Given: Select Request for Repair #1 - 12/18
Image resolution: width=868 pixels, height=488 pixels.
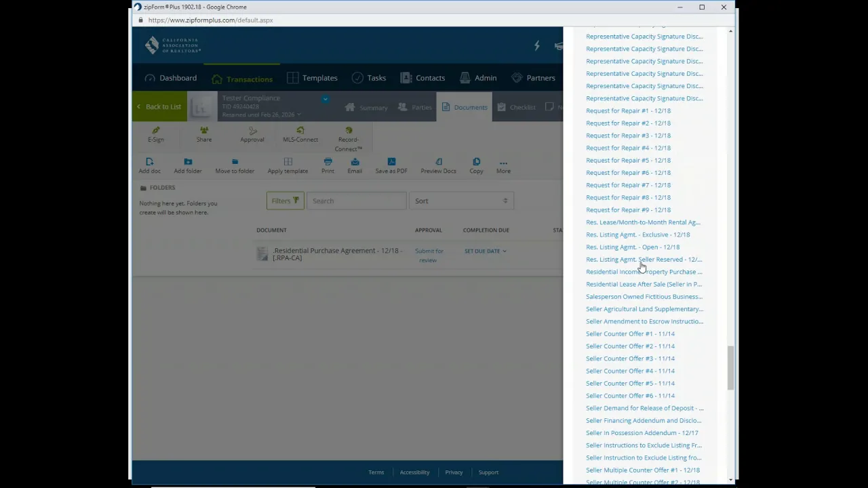Looking at the screenshot, I should 628,110.
